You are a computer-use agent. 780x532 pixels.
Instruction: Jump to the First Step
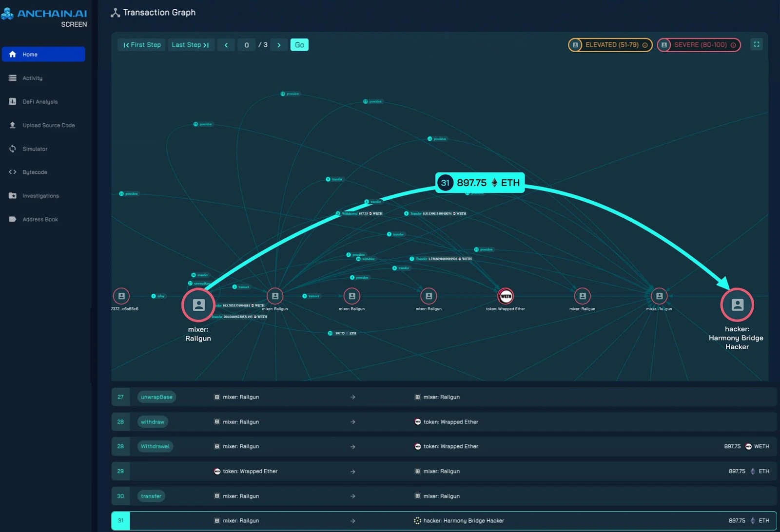141,44
